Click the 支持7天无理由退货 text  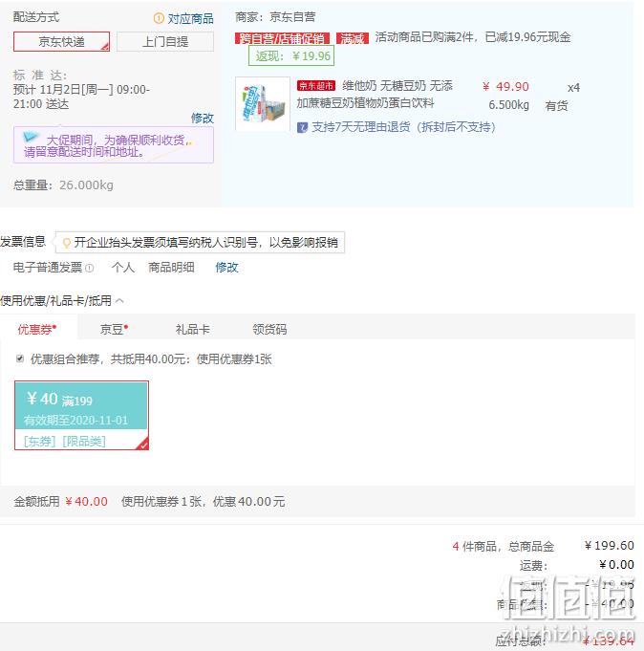(x=404, y=127)
